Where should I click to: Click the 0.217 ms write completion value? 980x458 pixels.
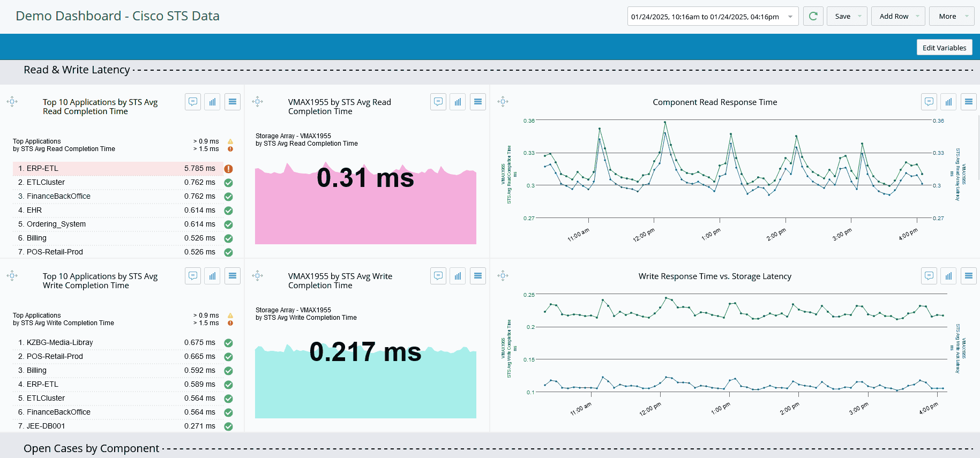(365, 352)
